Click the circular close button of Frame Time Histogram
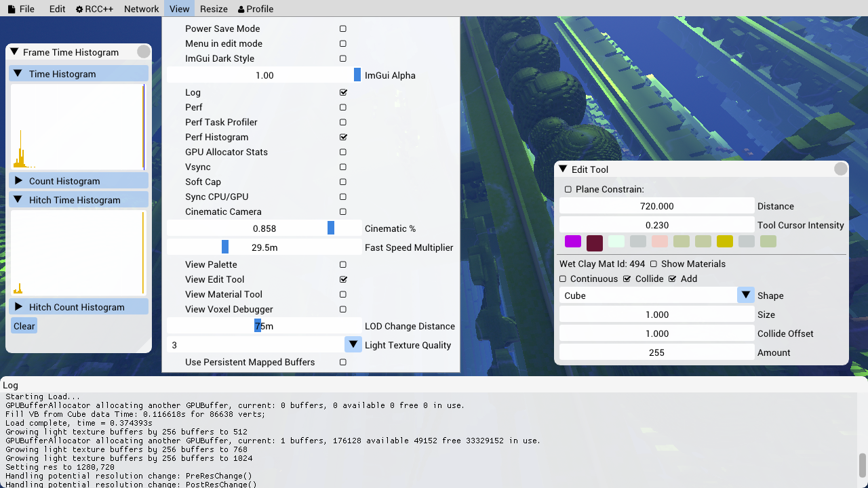 click(144, 52)
